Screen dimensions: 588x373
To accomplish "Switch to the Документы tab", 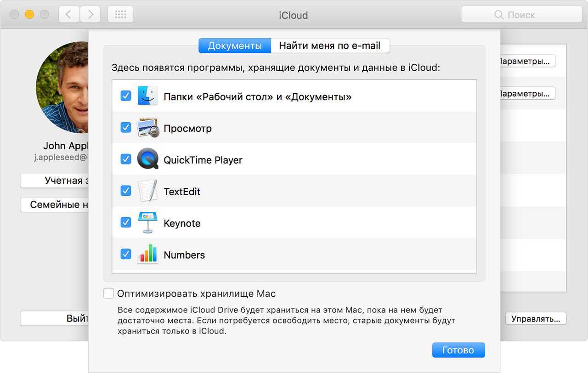I will tap(235, 46).
